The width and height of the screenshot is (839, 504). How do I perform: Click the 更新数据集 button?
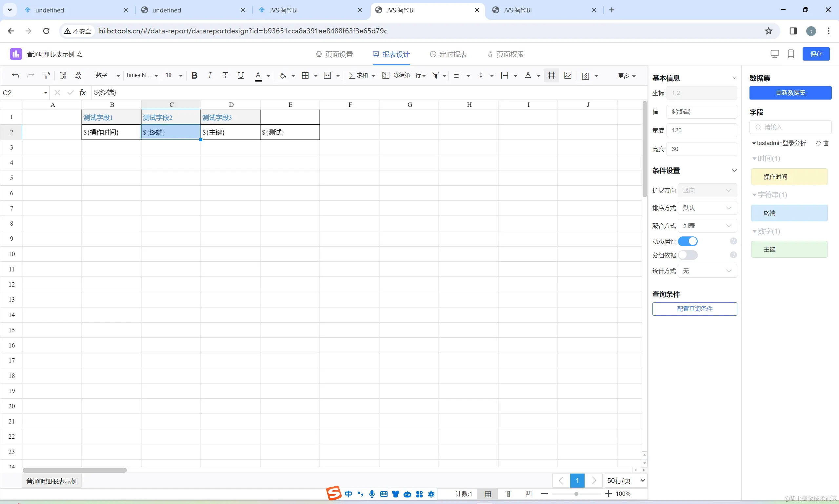(x=790, y=93)
